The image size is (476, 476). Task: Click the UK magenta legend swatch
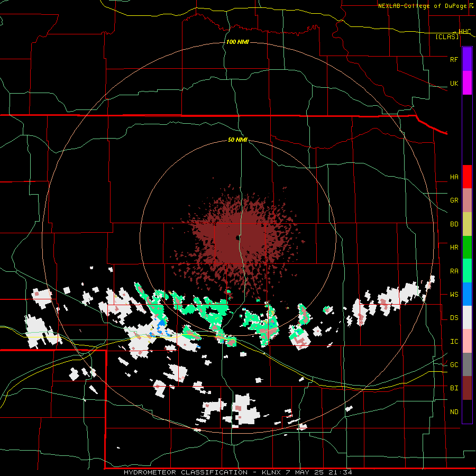point(467,83)
